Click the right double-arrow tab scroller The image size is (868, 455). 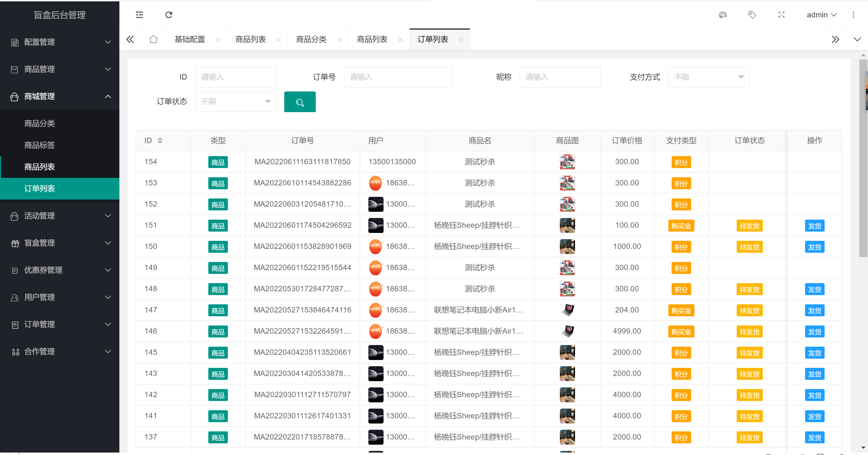pyautogui.click(x=836, y=39)
